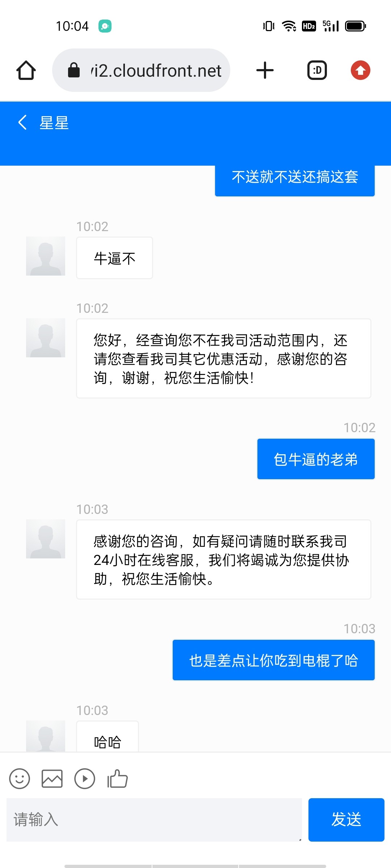The image size is (391, 868).
Task: Open the tab switcher icon
Action: [x=317, y=70]
